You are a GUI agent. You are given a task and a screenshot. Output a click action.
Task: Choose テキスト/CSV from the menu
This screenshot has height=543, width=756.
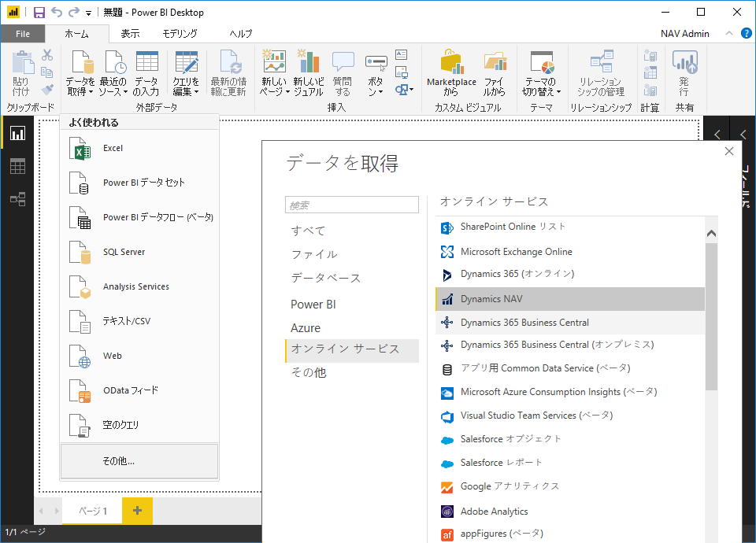pyautogui.click(x=139, y=321)
